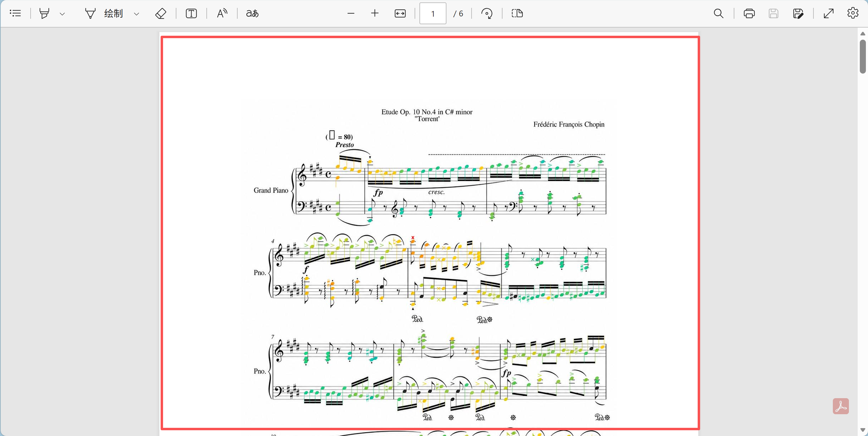This screenshot has width=868, height=436.
Task: Click the "Torrent" subtitle text
Action: pyautogui.click(x=427, y=119)
